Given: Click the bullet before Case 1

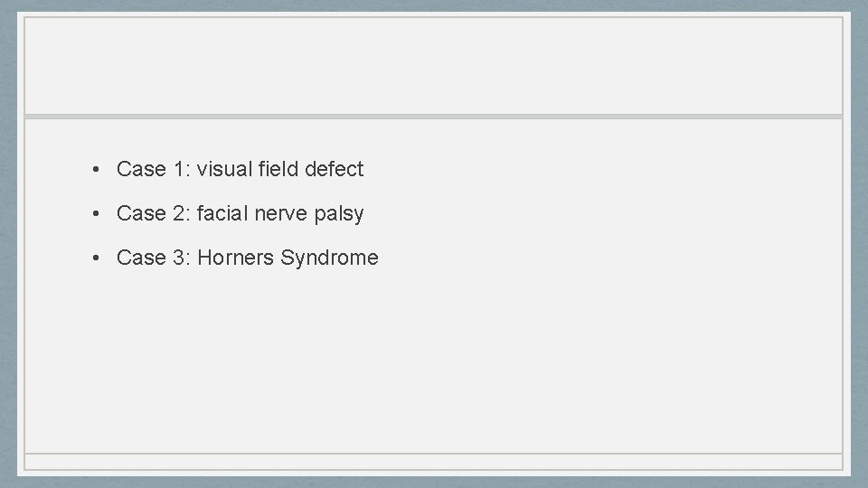Looking at the screenshot, I should point(96,169).
